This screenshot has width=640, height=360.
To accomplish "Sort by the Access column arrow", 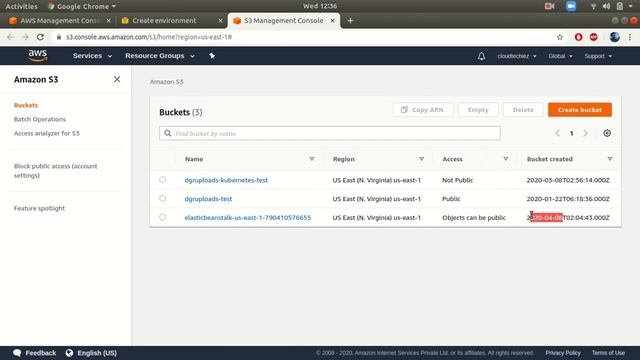I will point(506,159).
